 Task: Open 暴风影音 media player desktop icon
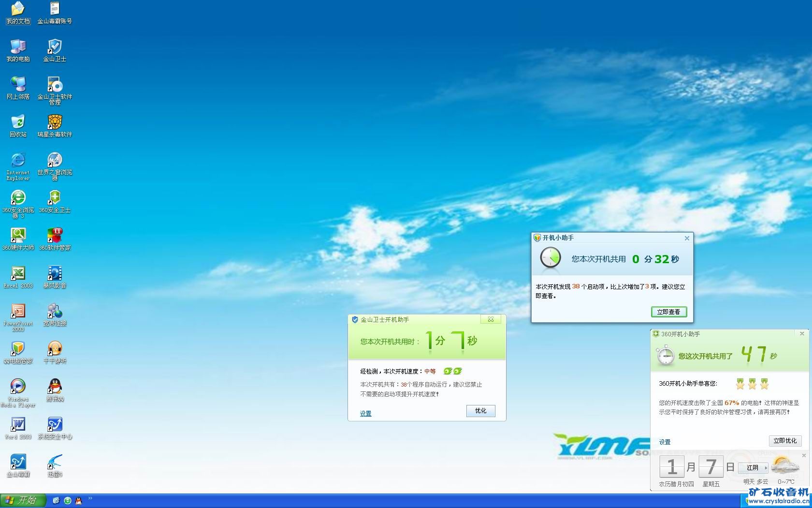[55, 273]
